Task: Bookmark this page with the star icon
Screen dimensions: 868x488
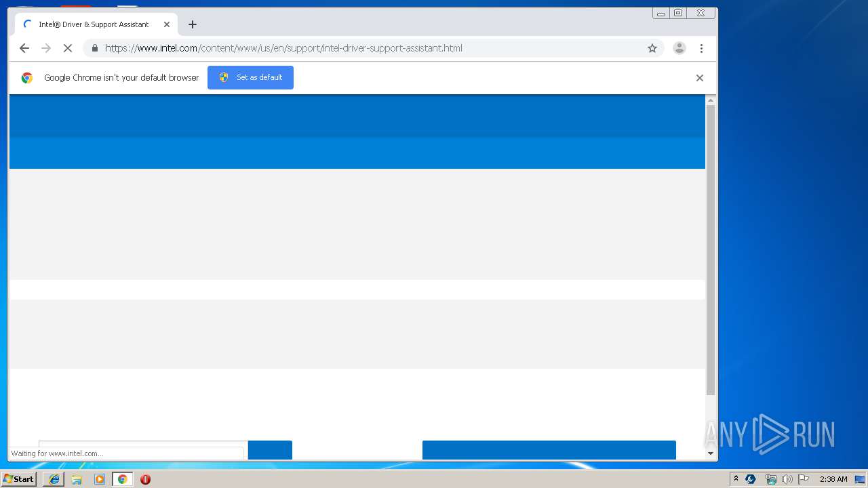Action: 652,48
